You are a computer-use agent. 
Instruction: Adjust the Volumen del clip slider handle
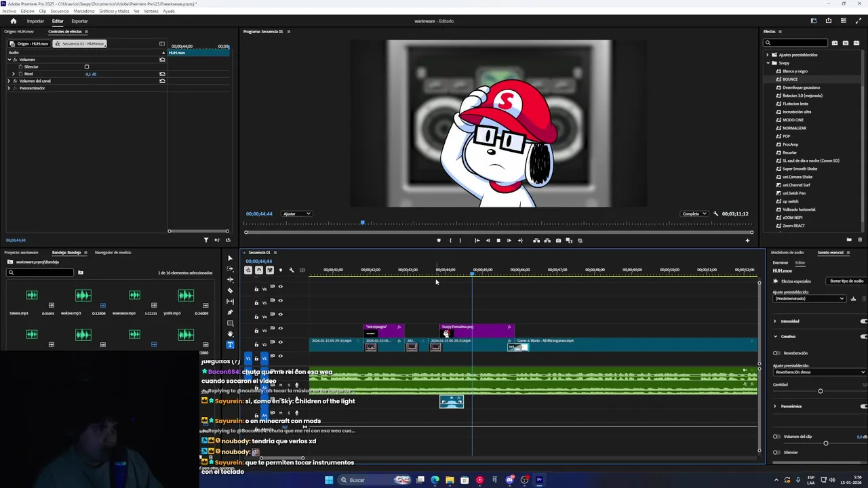tap(825, 443)
